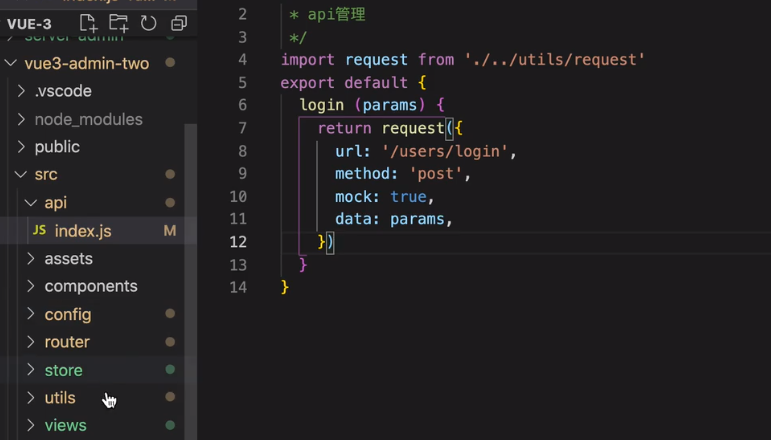The width and height of the screenshot is (771, 440).
Task: Expand the views folder chevron
Action: (31, 425)
